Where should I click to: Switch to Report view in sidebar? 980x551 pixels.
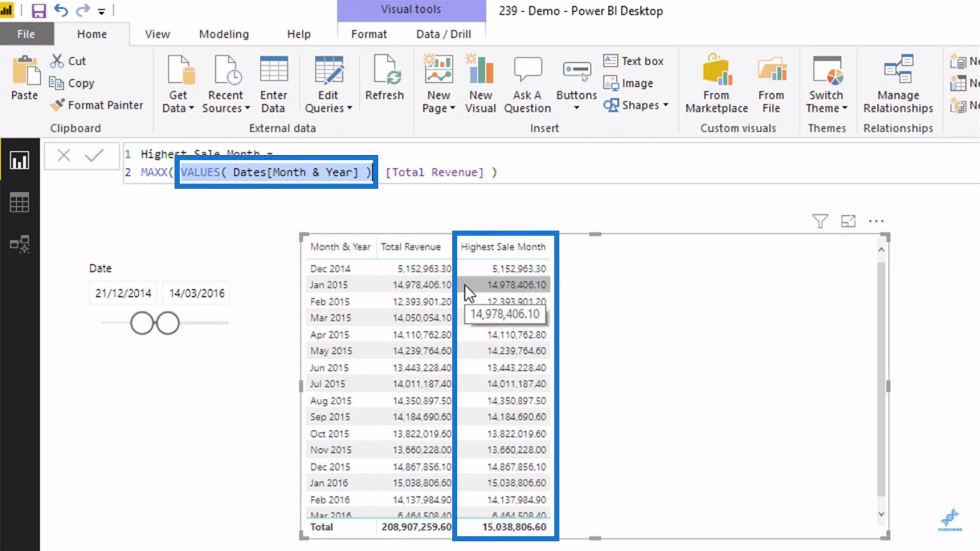[x=19, y=161]
